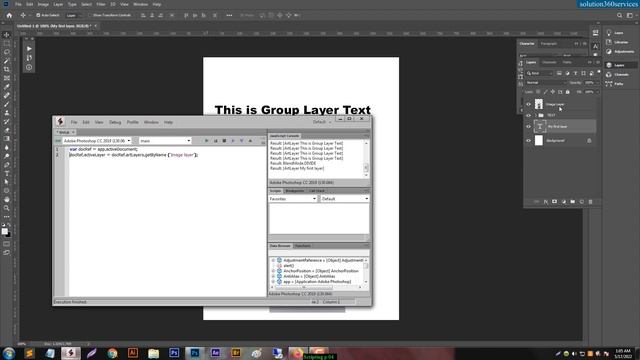Select the Hand tool

pyautogui.click(x=7, y=200)
